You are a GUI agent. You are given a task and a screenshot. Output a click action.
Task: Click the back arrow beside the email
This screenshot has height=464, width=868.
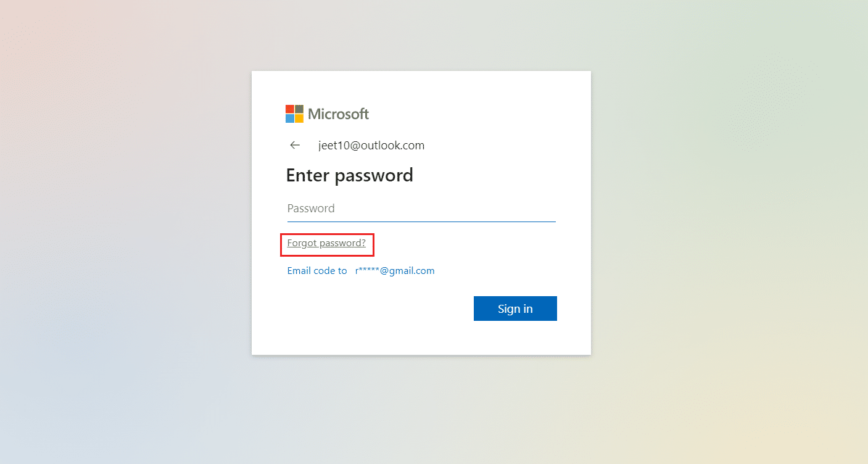(x=295, y=146)
